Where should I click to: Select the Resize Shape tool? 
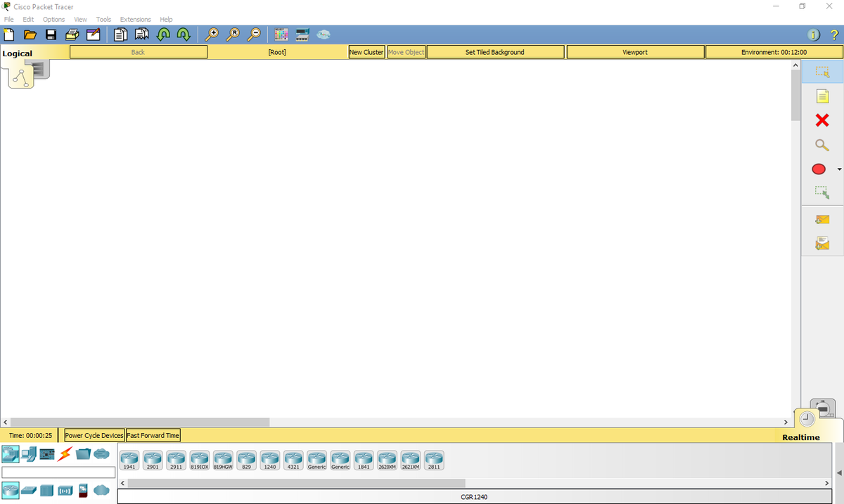821,192
